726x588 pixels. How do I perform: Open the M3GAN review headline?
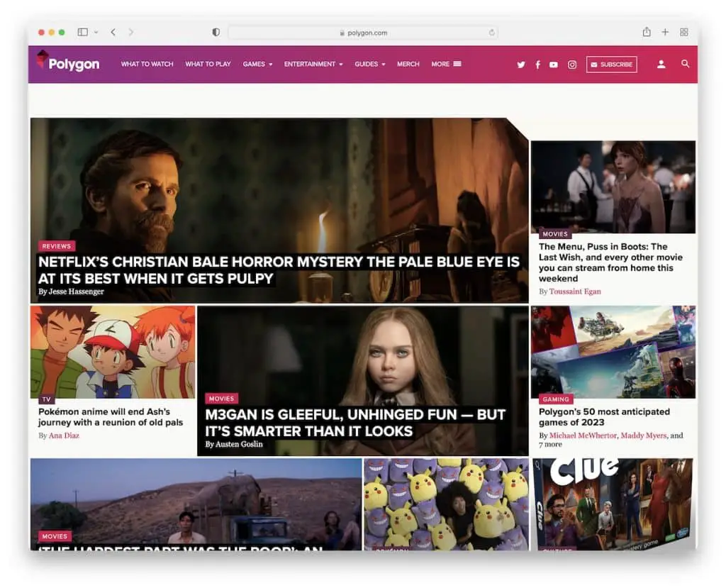coord(355,423)
